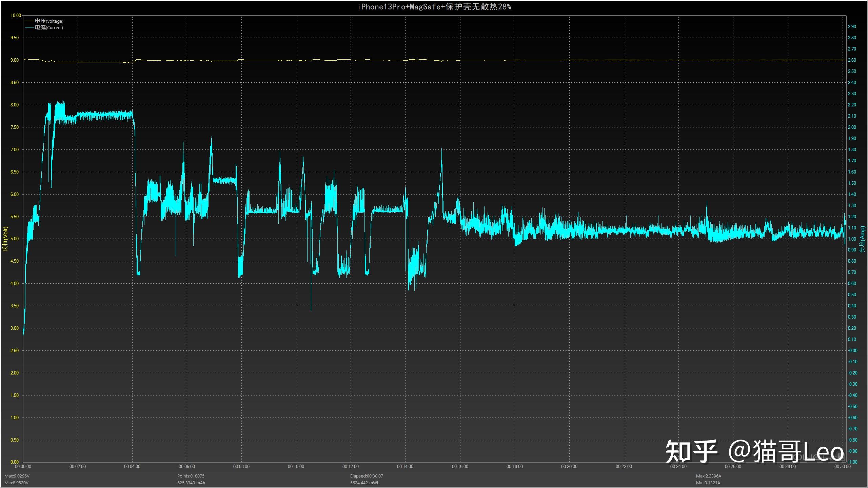
Task: Click the 00:10:00 time axis marker
Action: [296, 466]
